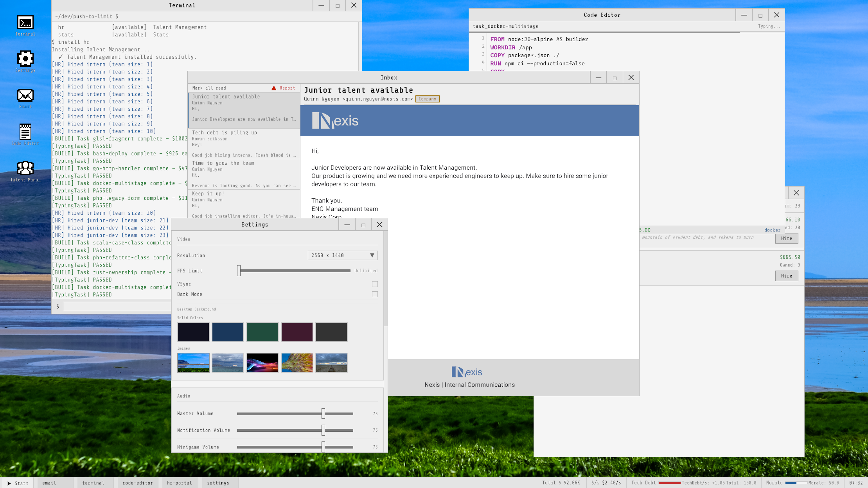Open the Settings gear desktop icon
The width and height of the screenshot is (868, 488).
pos(25,59)
